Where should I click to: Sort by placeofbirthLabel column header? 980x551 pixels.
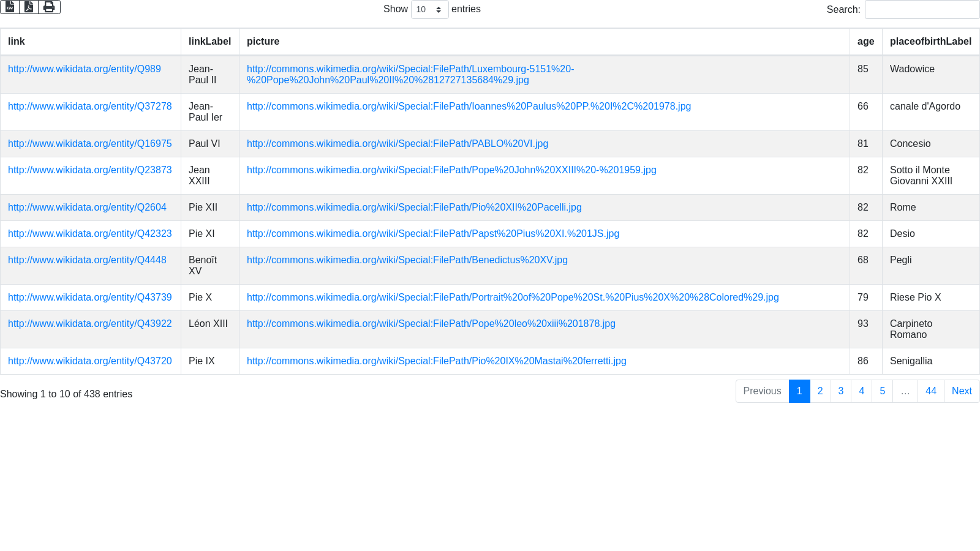[930, 42]
